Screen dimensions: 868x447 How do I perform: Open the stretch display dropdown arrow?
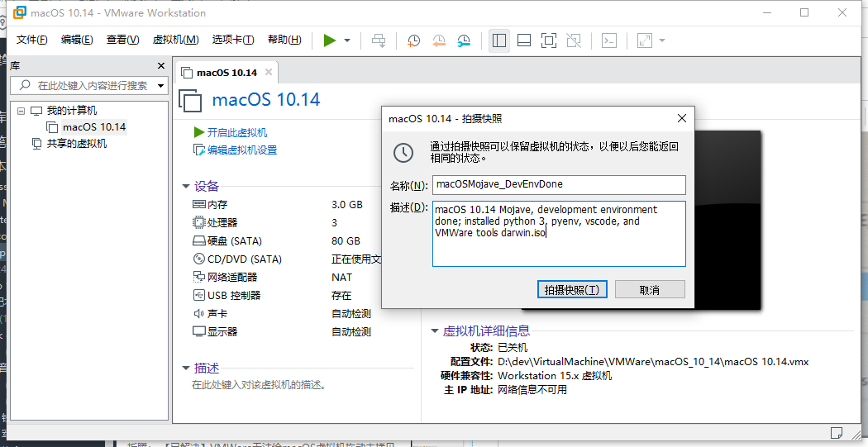pos(661,40)
